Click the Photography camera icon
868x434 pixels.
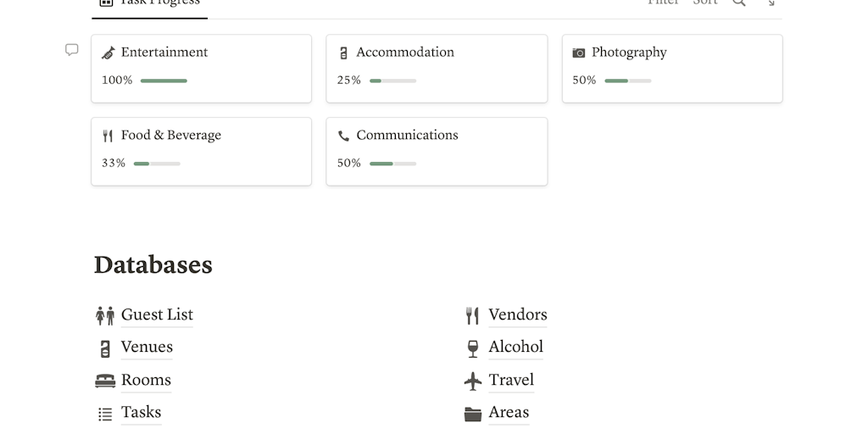[579, 53]
